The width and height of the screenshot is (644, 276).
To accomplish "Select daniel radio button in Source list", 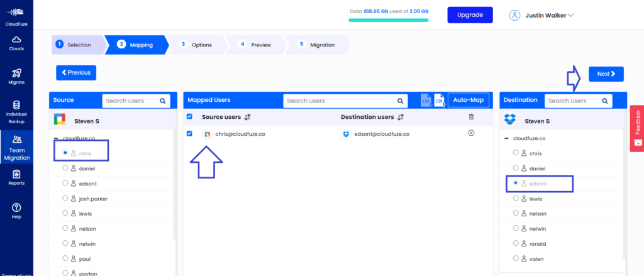I will (x=65, y=168).
